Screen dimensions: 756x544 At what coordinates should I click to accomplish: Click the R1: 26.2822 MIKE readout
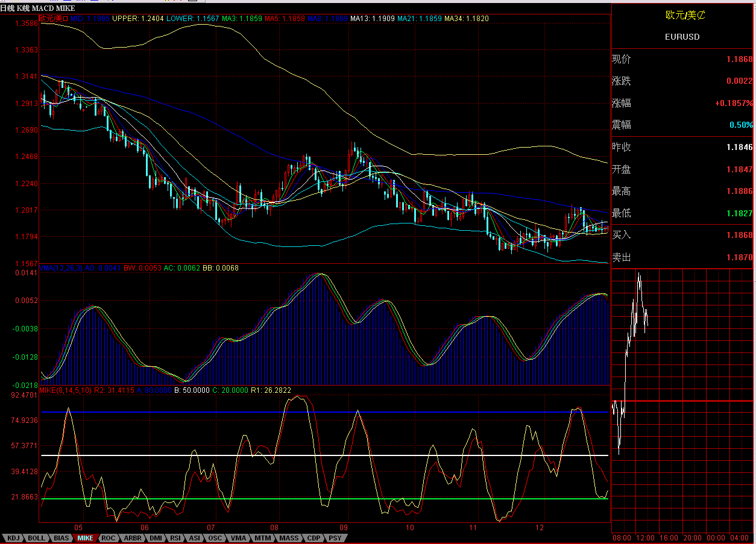click(x=271, y=390)
